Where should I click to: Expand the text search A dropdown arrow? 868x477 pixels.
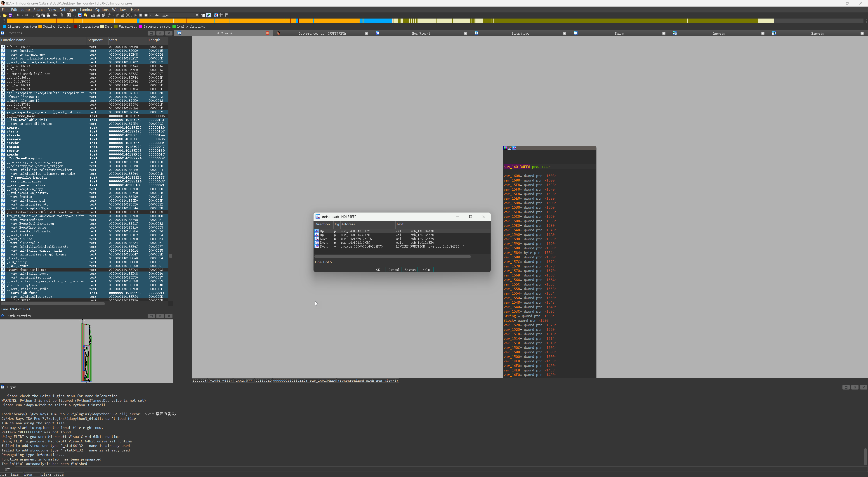73,15
